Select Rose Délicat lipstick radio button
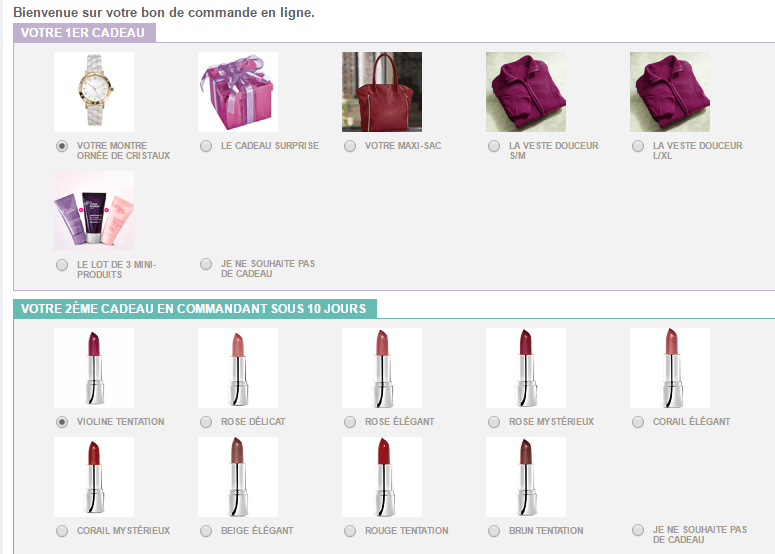This screenshot has width=775, height=554. coord(206,422)
